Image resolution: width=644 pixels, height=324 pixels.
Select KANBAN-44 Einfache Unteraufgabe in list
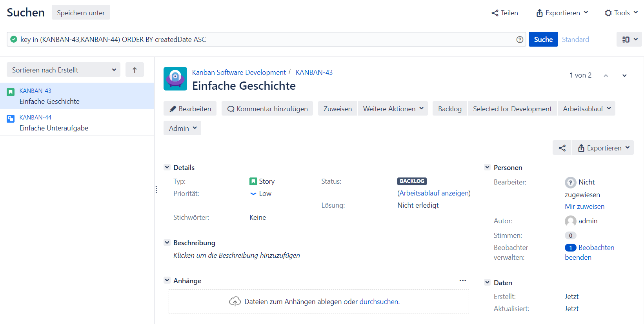coord(54,123)
